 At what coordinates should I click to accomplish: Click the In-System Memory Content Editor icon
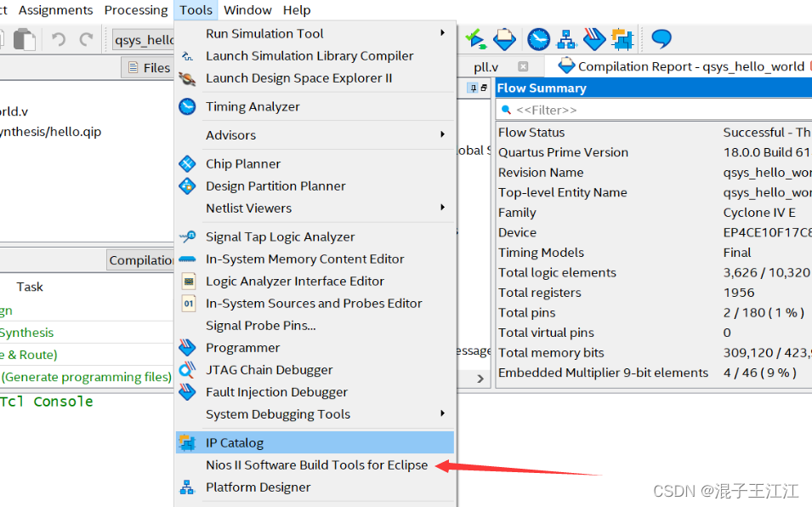[x=187, y=259]
